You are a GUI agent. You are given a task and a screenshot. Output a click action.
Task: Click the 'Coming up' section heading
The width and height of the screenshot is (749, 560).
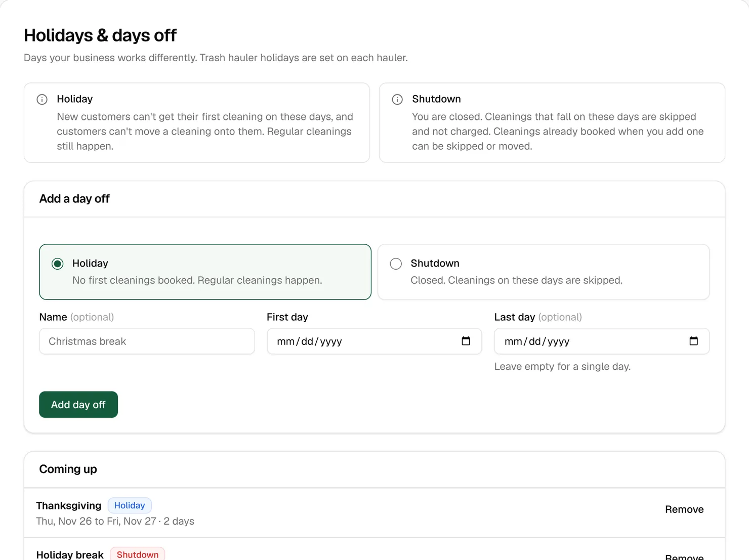tap(68, 469)
